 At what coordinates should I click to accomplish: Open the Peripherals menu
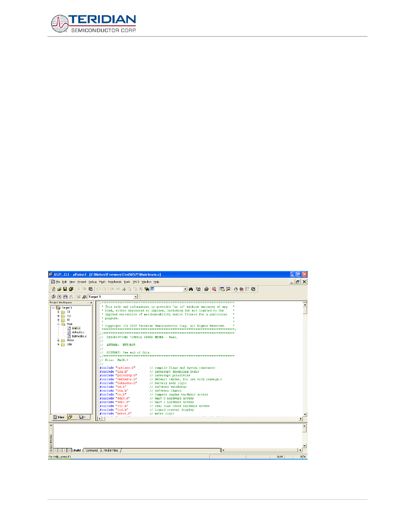pos(115,282)
